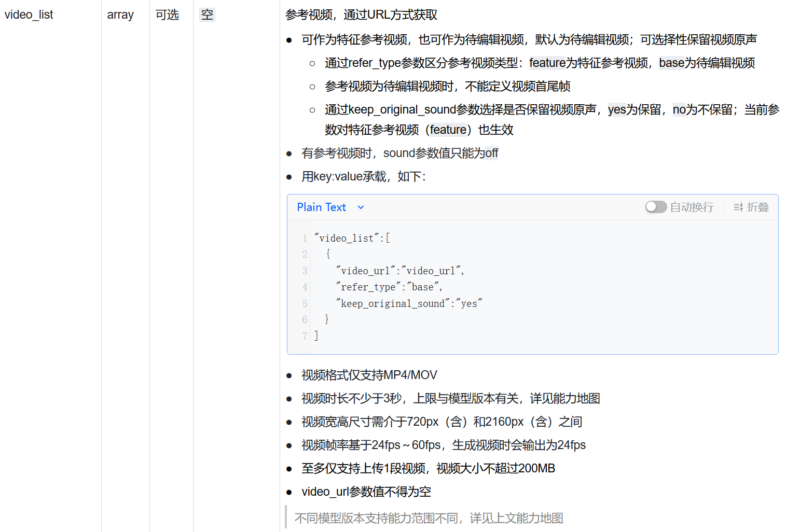Click the highlighted yes inline code
The width and height of the screenshot is (786, 532).
(x=617, y=109)
